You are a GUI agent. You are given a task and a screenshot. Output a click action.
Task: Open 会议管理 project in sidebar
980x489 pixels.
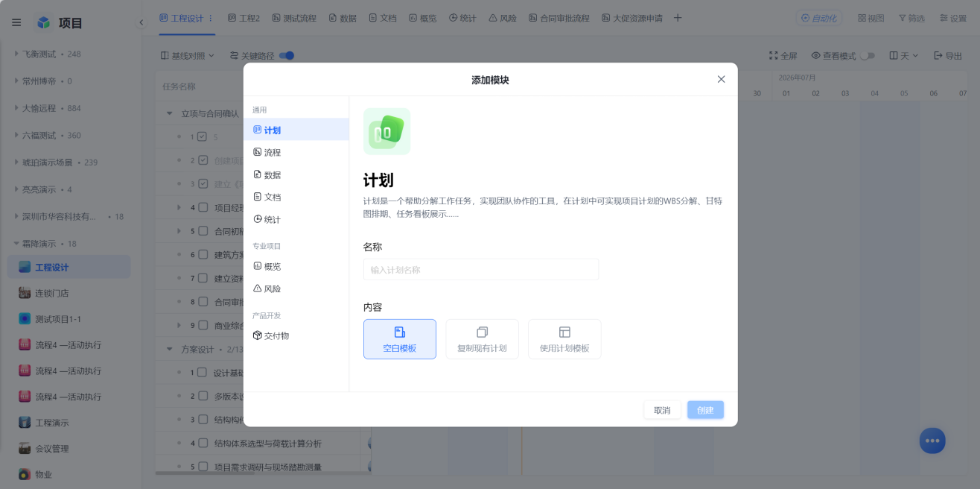[69, 449]
